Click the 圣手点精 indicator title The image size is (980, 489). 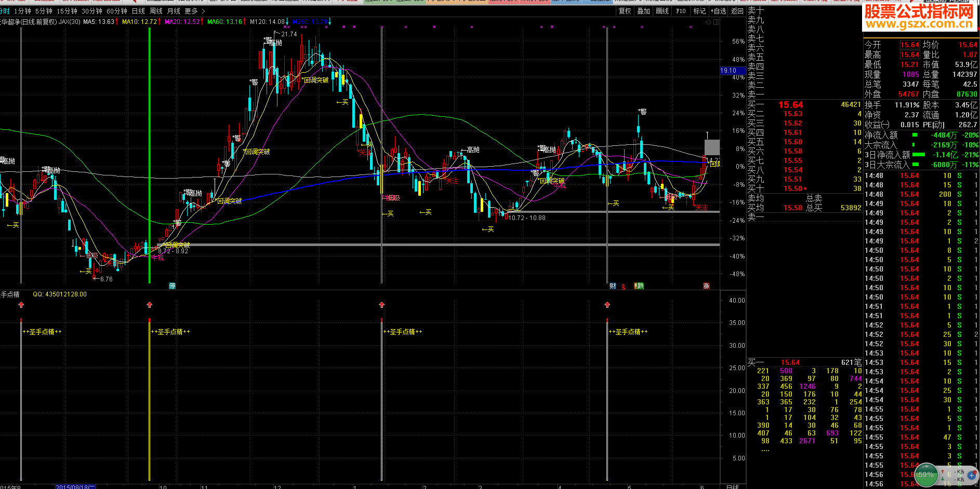coord(10,294)
